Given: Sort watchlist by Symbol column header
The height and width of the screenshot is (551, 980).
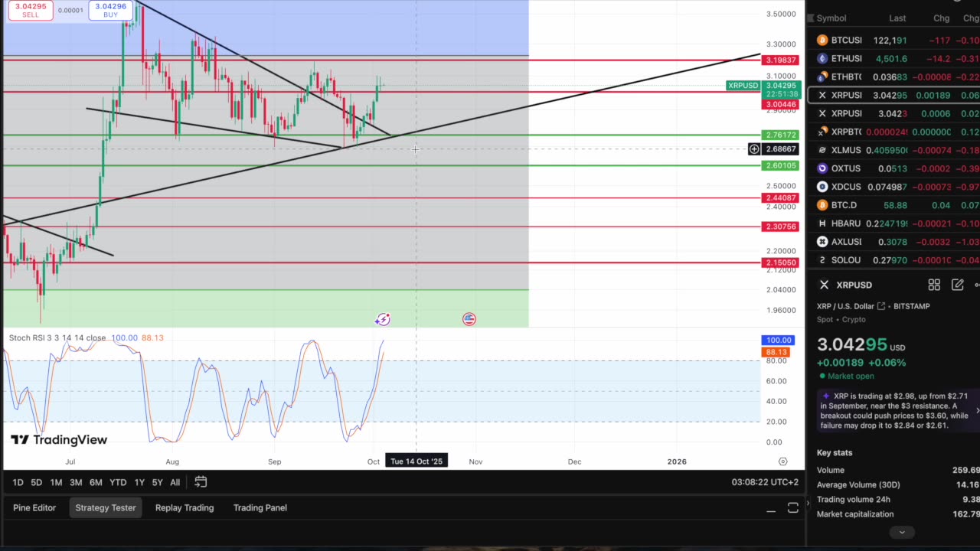Looking at the screenshot, I should point(831,18).
